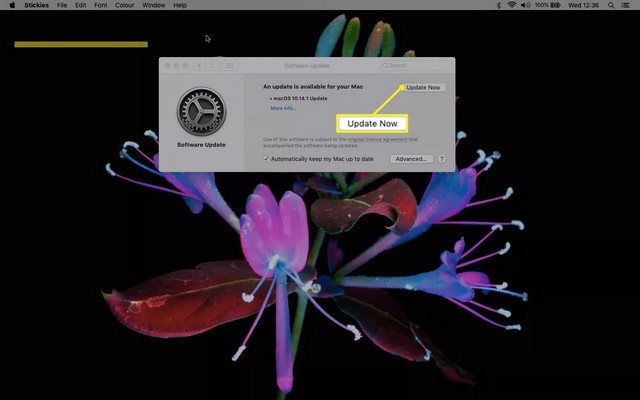This screenshot has height=400, width=640.
Task: Open the volume control in the menu bar
Action: tap(525, 5)
